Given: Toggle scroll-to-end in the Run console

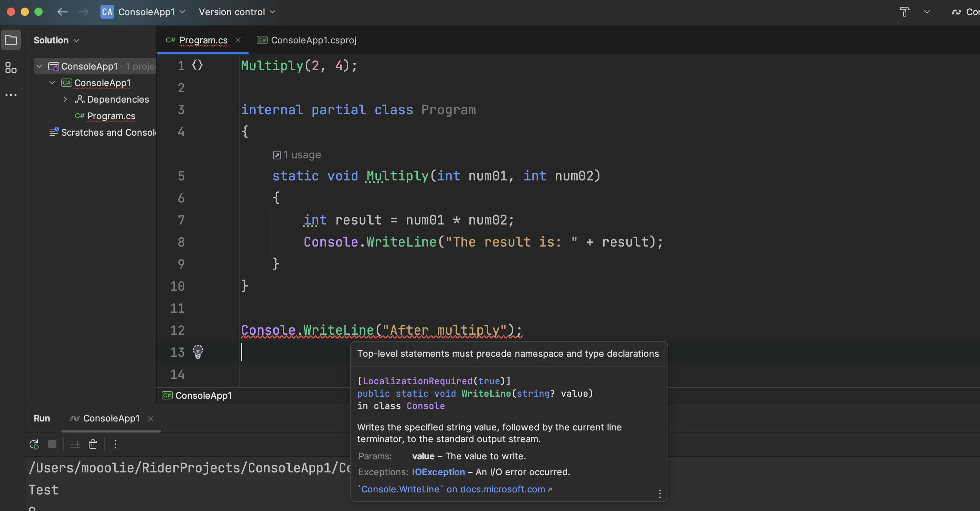Looking at the screenshot, I should pos(75,444).
